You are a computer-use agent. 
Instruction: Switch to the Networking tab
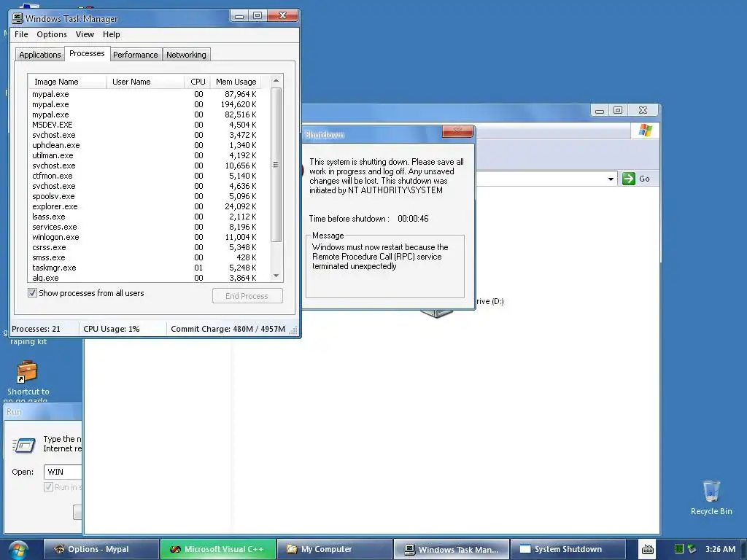pos(186,55)
